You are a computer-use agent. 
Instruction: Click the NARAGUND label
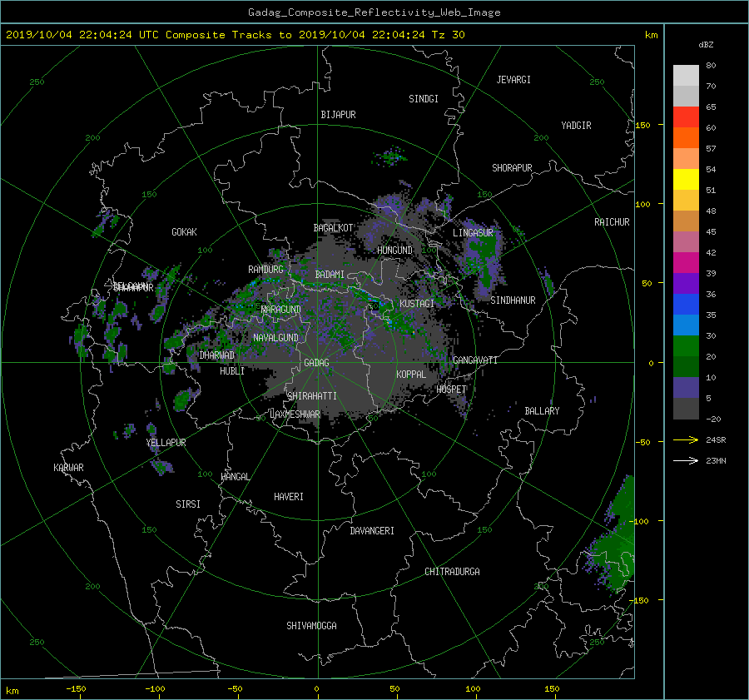(x=281, y=310)
